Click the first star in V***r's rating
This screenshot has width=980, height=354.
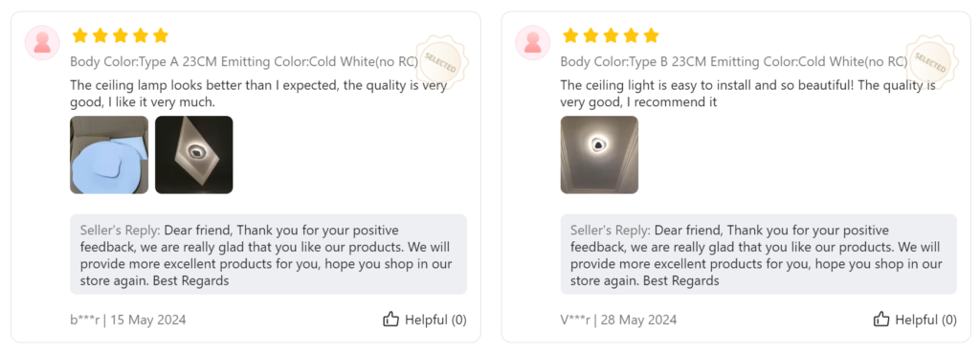(x=570, y=35)
